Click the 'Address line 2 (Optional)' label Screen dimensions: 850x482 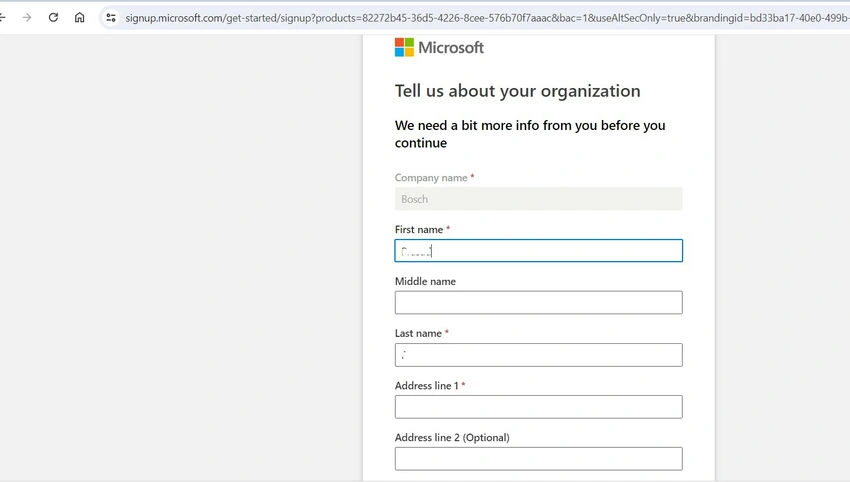pyautogui.click(x=452, y=438)
